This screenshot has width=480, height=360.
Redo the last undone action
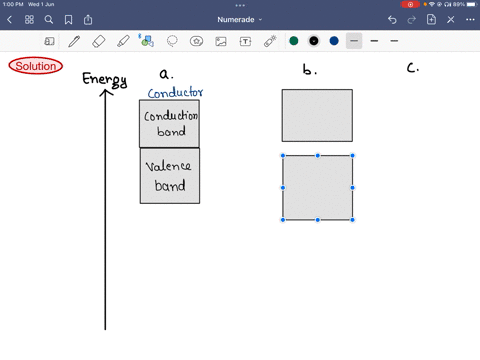pyautogui.click(x=412, y=20)
